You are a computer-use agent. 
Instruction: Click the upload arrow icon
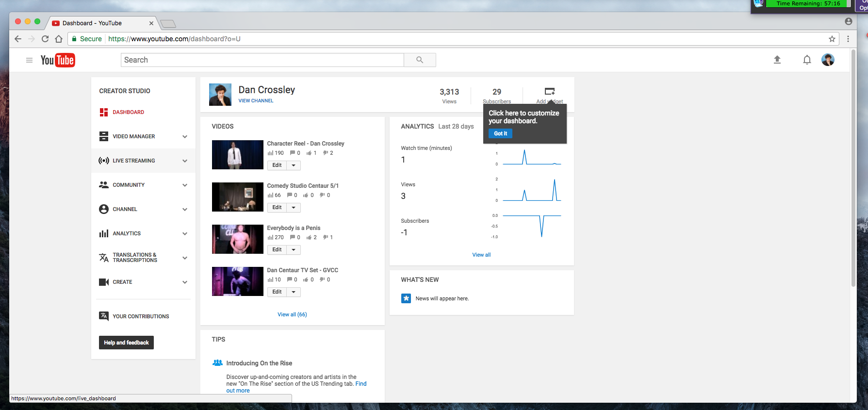(x=777, y=60)
